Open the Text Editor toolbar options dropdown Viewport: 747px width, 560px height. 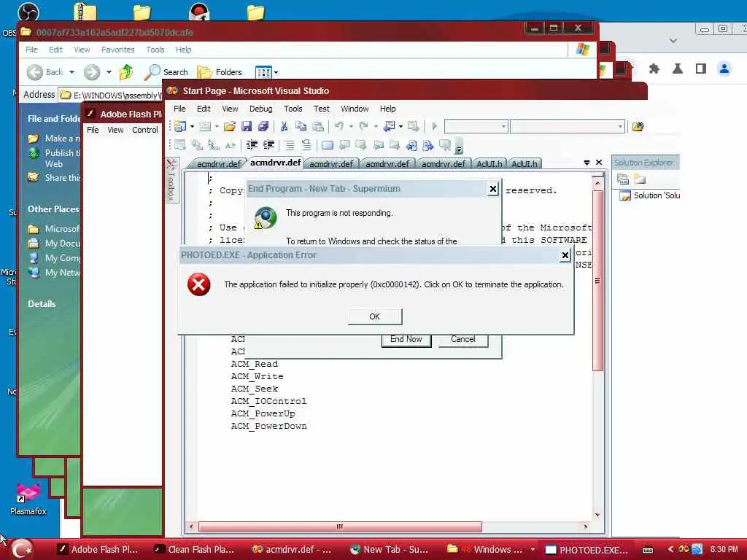pyautogui.click(x=459, y=145)
